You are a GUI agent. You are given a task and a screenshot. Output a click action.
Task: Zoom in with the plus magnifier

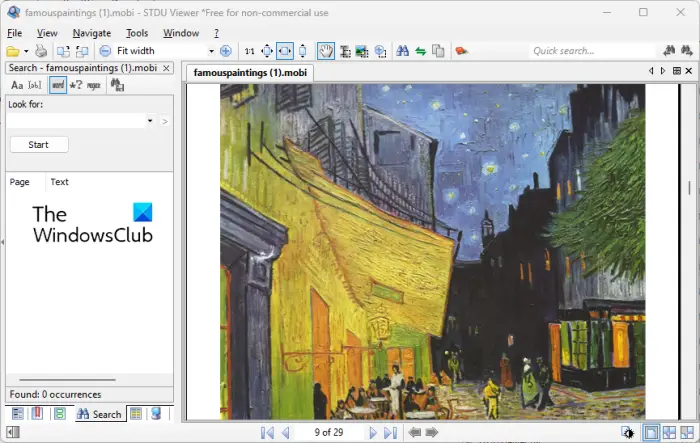(226, 51)
